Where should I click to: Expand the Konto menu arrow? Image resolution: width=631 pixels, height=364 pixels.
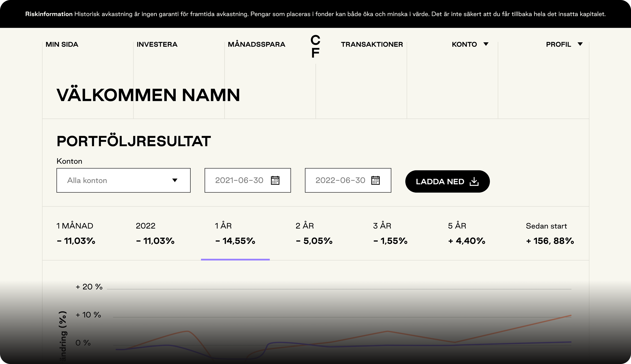tap(486, 44)
